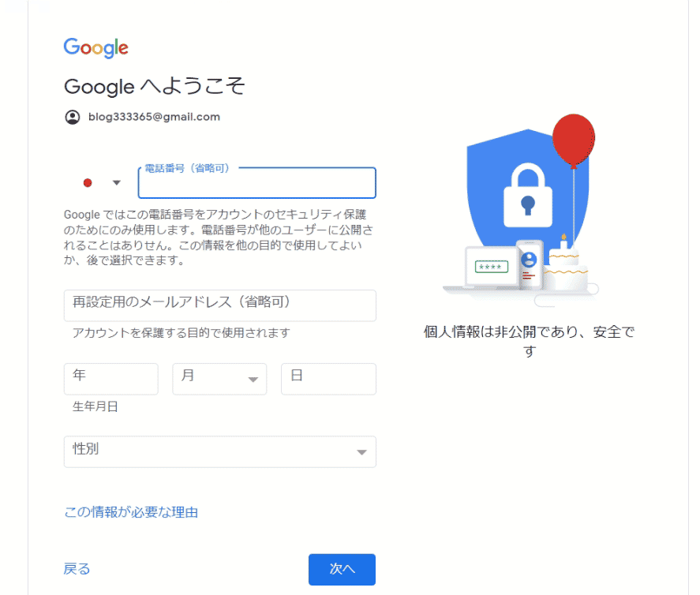Click the birthday cake with candle illustration
This screenshot has width=700, height=595.
pyautogui.click(x=565, y=265)
